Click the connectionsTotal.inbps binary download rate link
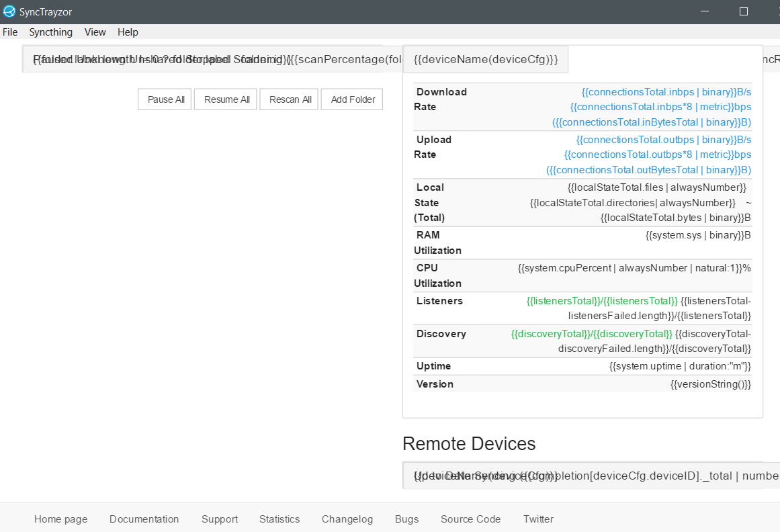Image resolution: width=780 pixels, height=532 pixels. tap(666, 92)
